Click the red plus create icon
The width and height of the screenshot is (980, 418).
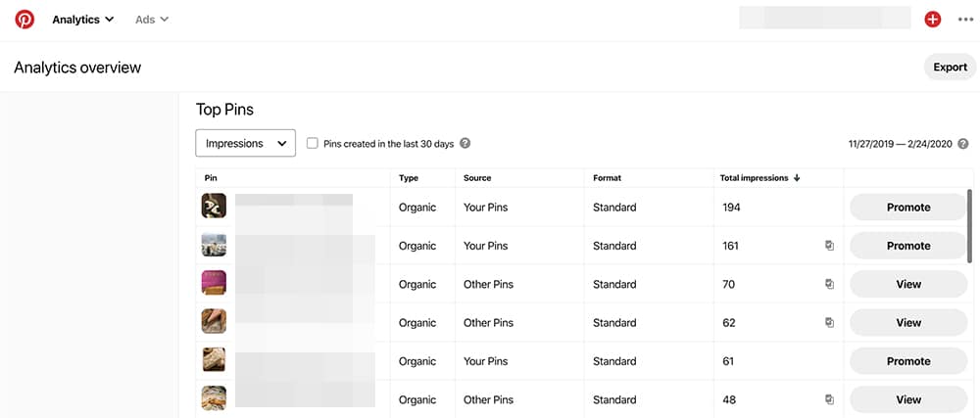point(932,19)
